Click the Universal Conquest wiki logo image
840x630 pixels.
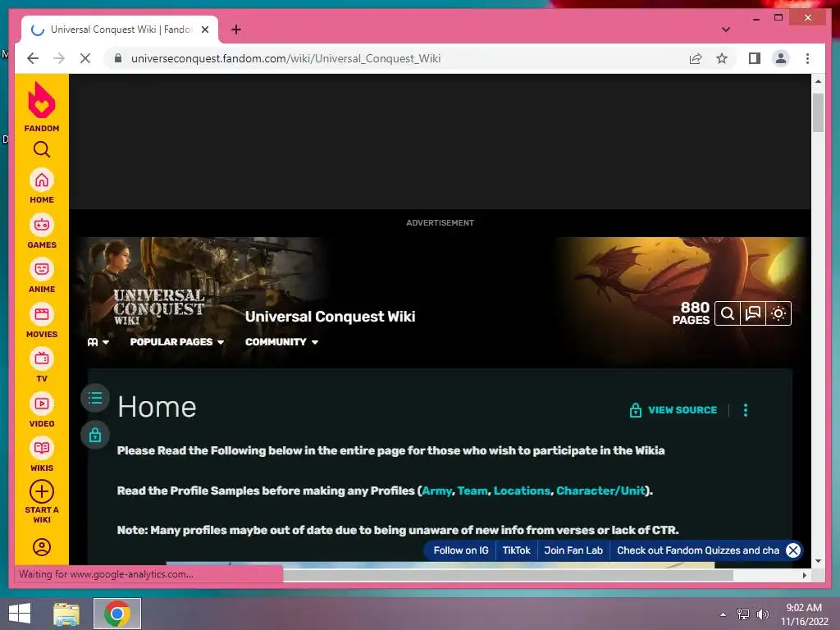158,307
